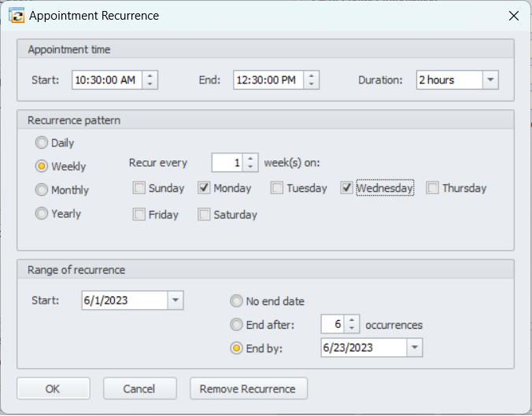Open the Duration dropdown list
Screen dimensions: 532x416
point(490,80)
